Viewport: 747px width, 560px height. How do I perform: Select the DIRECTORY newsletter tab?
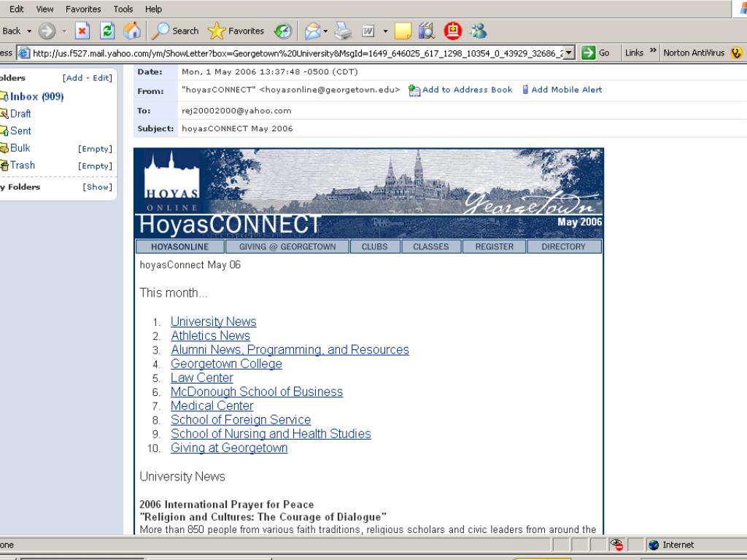click(x=564, y=246)
